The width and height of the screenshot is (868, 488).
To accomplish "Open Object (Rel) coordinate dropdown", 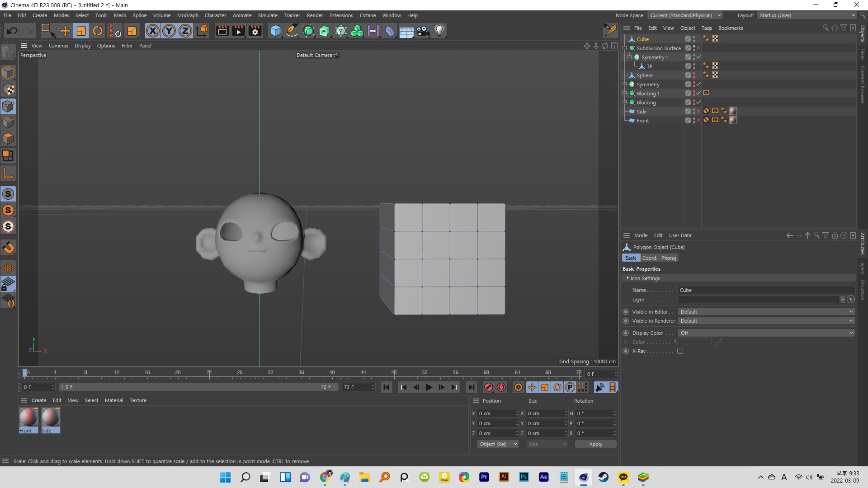I will click(498, 444).
